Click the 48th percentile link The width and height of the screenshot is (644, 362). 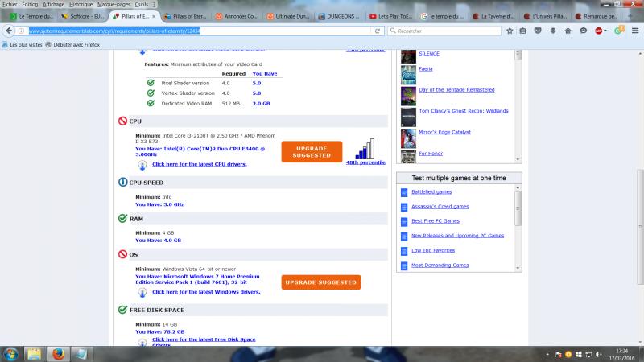click(365, 162)
